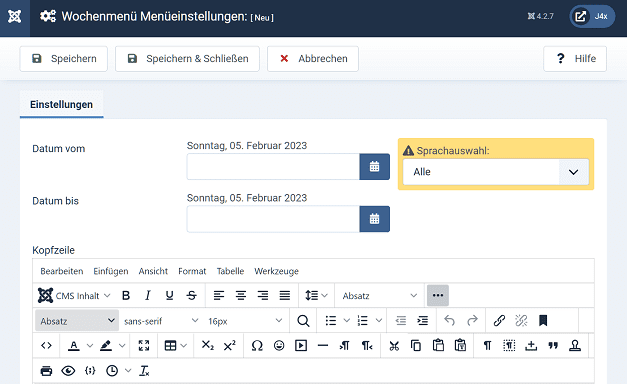
Task: Apply subscript formatting
Action: [x=208, y=346]
